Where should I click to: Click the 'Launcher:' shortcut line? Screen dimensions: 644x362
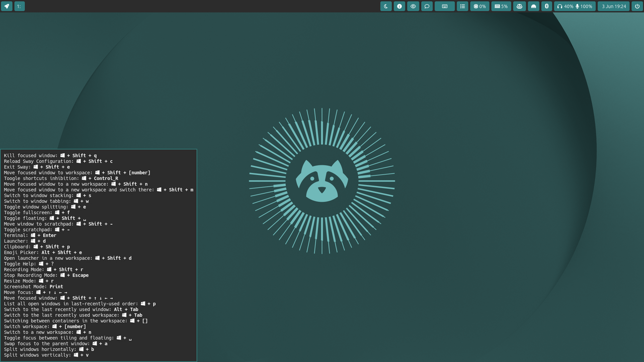[25, 241]
